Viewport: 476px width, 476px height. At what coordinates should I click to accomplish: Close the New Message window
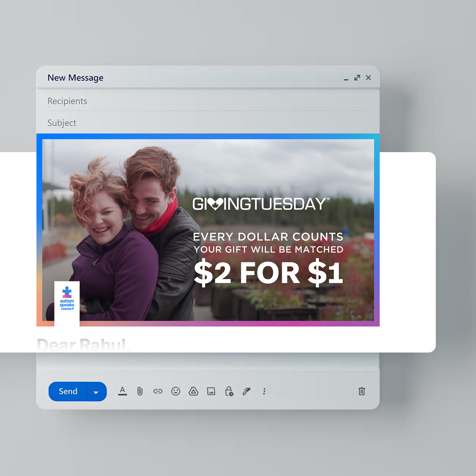click(369, 77)
